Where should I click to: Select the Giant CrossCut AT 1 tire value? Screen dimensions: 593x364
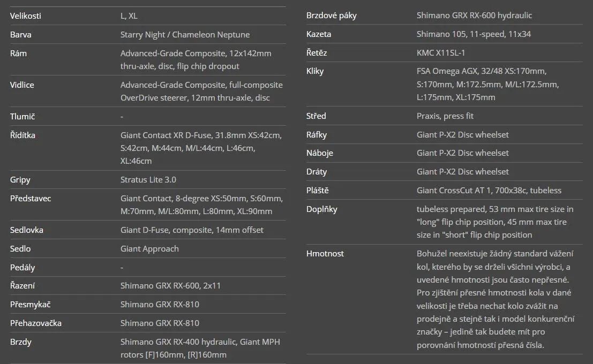pos(489,191)
